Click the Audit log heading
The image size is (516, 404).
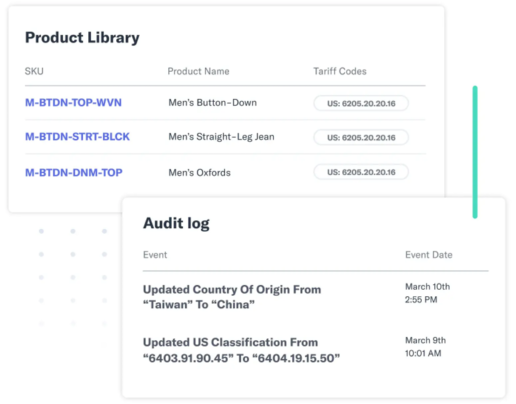pyautogui.click(x=176, y=223)
